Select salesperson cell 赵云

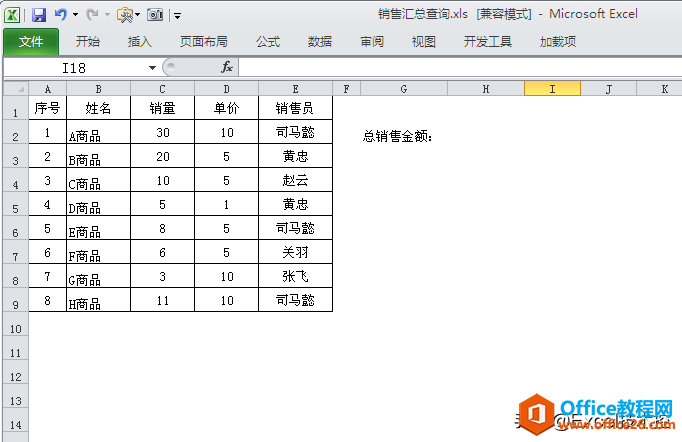(x=295, y=180)
